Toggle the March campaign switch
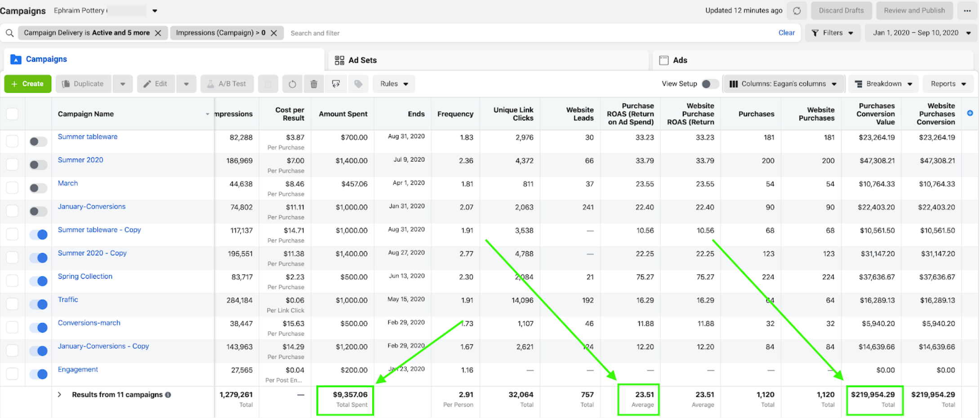Image resolution: width=980 pixels, height=418 pixels. coord(38,188)
